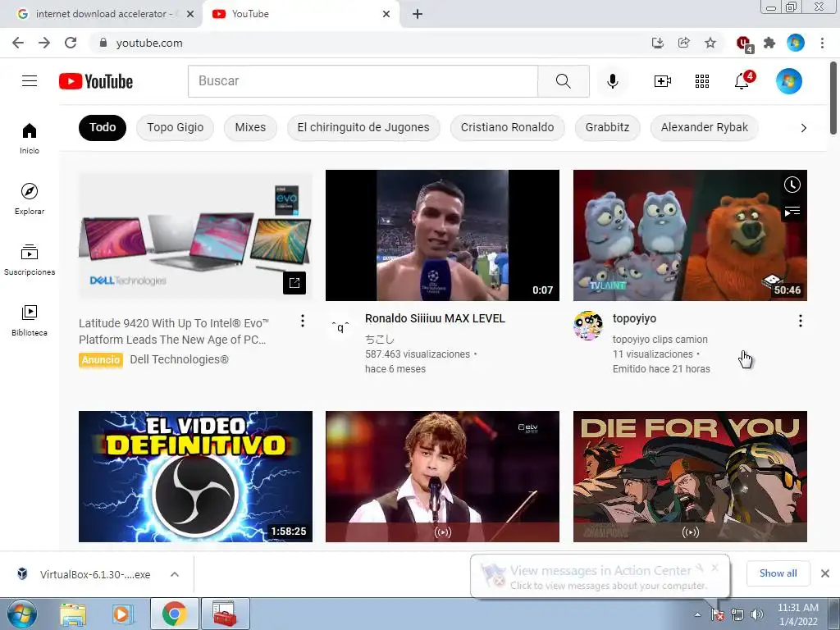Select El chiringuito de Jugones chip
This screenshot has width=840, height=630.
point(363,127)
